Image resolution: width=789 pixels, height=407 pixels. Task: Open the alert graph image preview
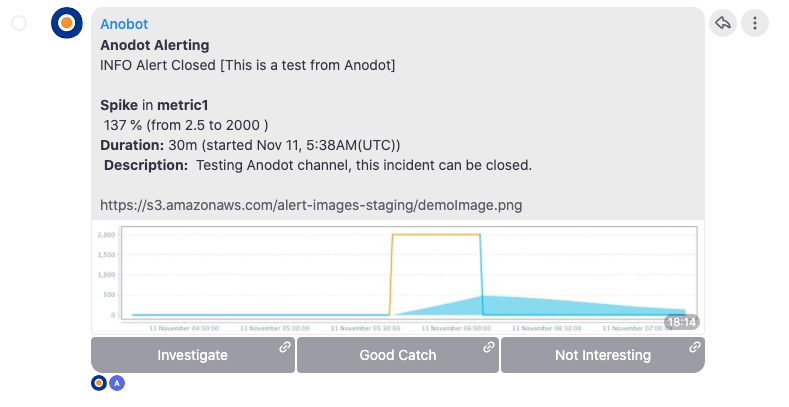pyautogui.click(x=398, y=277)
